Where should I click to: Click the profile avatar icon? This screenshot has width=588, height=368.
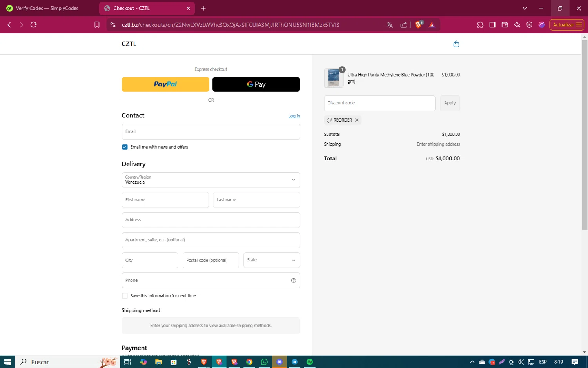542,25
